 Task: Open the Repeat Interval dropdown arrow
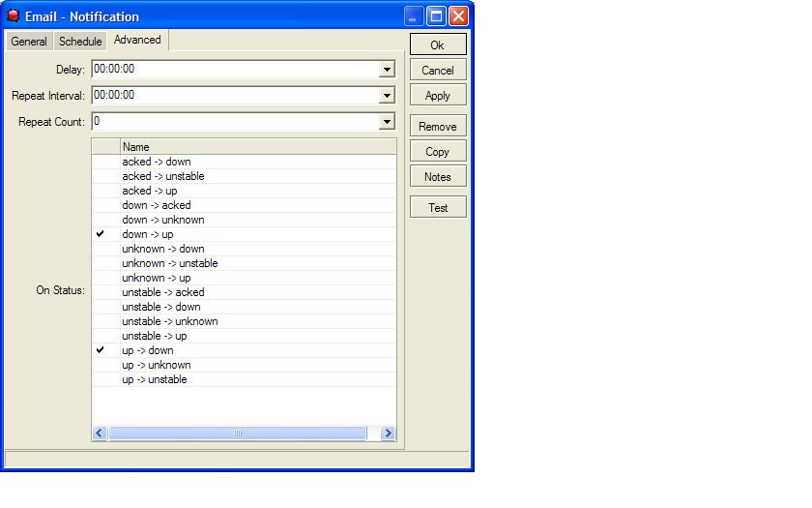coord(387,96)
